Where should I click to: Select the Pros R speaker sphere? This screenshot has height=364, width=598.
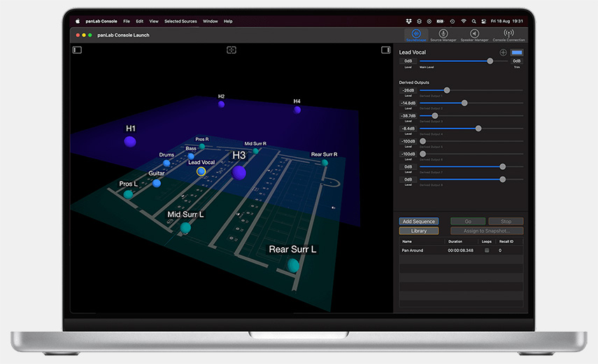202,146
